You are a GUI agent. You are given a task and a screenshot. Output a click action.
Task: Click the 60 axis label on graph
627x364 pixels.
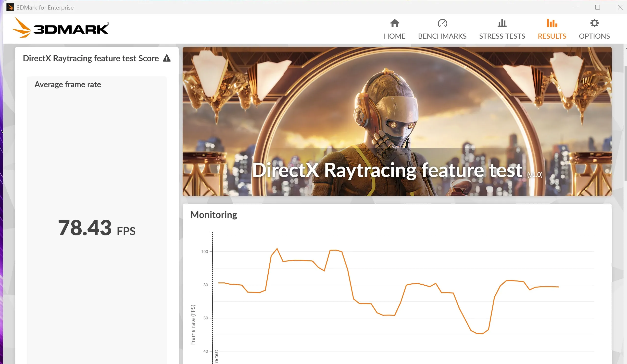[205, 318]
